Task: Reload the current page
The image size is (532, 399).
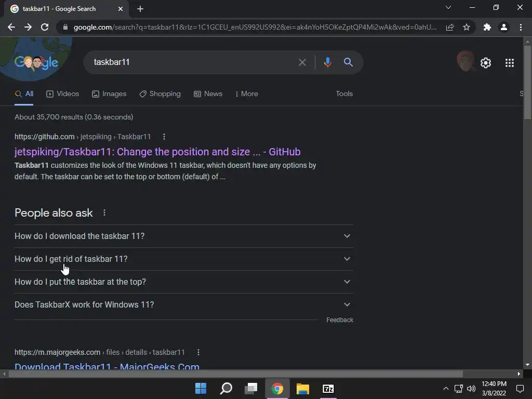Action: [45, 27]
